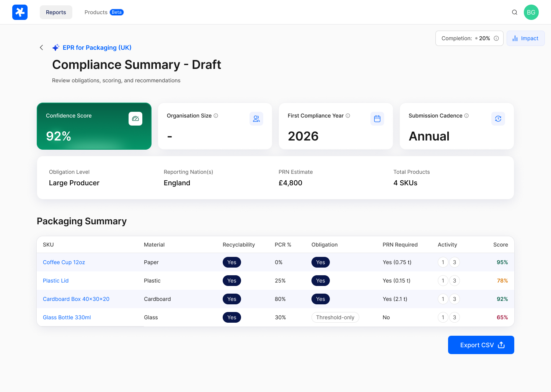Switch to the Reports tab
The width and height of the screenshot is (551, 392).
(56, 12)
